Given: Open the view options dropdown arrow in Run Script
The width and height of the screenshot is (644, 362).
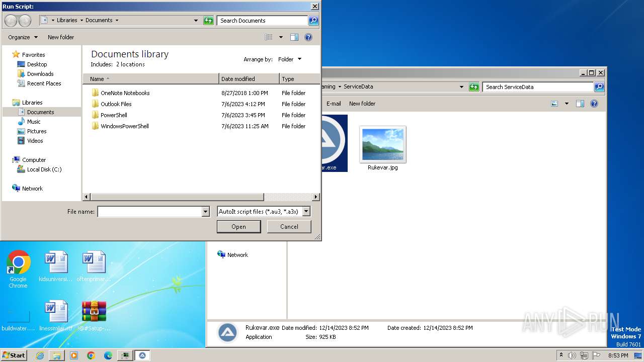Looking at the screenshot, I should point(281,37).
